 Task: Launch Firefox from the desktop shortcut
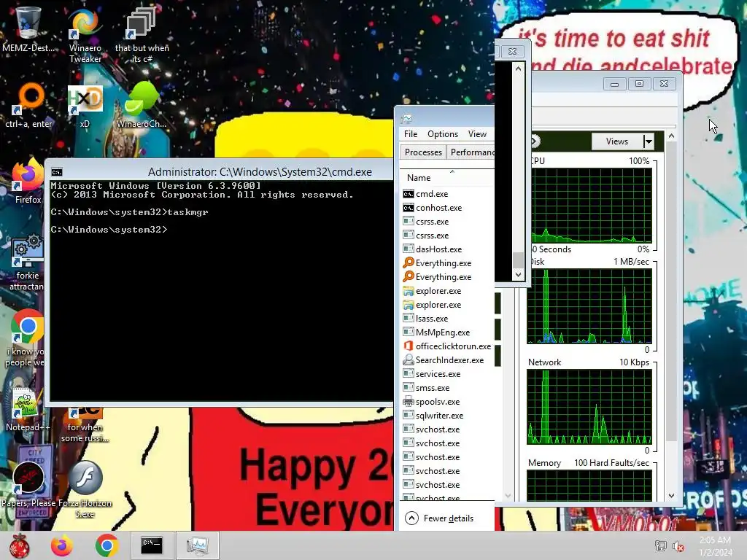pos(28,181)
